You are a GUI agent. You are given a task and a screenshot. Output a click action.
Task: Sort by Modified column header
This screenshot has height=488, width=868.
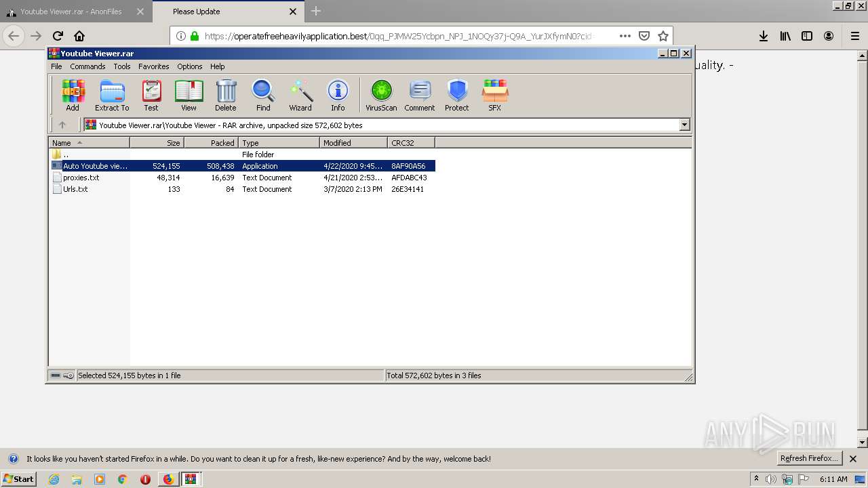(x=353, y=143)
